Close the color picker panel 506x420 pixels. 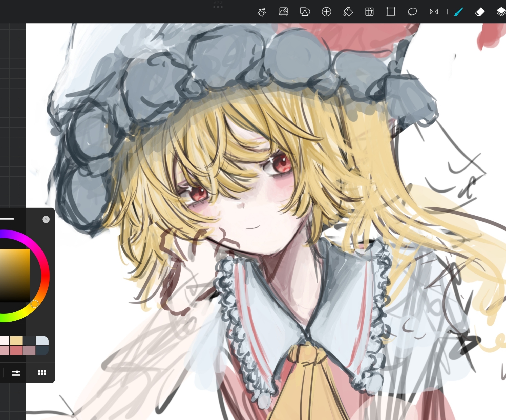[46, 219]
